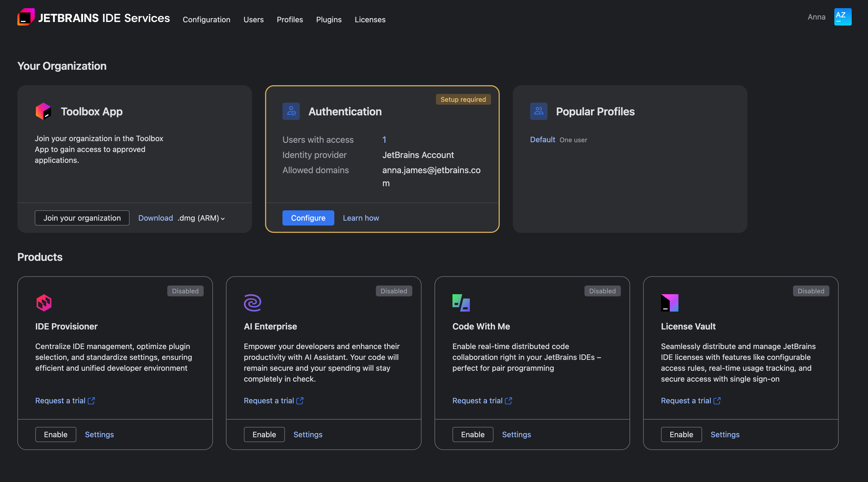868x482 pixels.
Task: Click the JetBrains IDE Services logo
Action: tap(27, 17)
